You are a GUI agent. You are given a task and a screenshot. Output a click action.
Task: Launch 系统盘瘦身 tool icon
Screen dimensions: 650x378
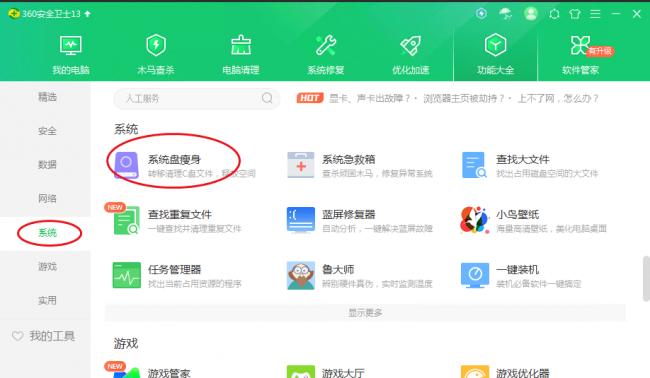[x=126, y=165]
